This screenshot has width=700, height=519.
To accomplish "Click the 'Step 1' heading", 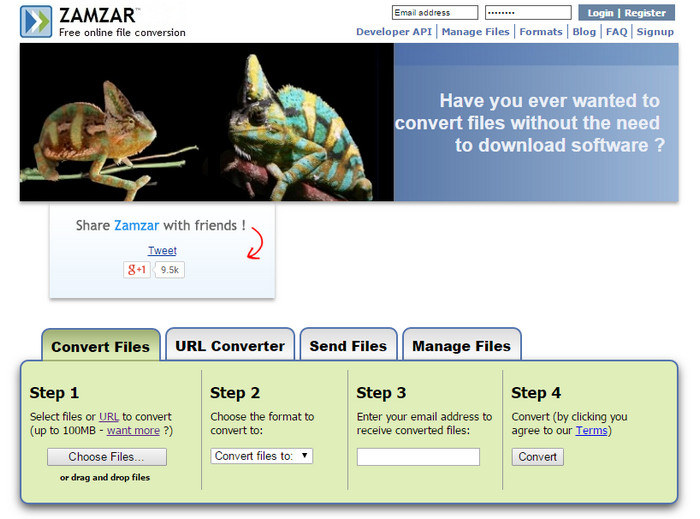I will click(54, 393).
